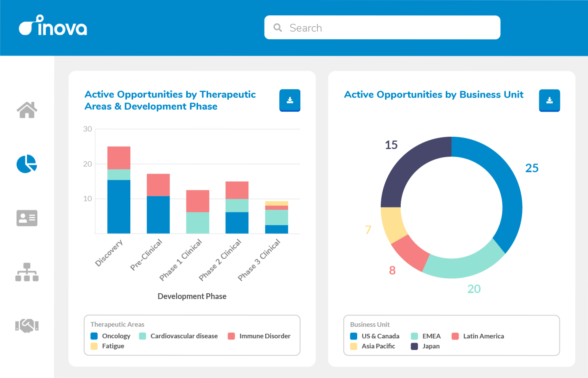
Task: Select the Japan legend swatch
Action: point(415,346)
